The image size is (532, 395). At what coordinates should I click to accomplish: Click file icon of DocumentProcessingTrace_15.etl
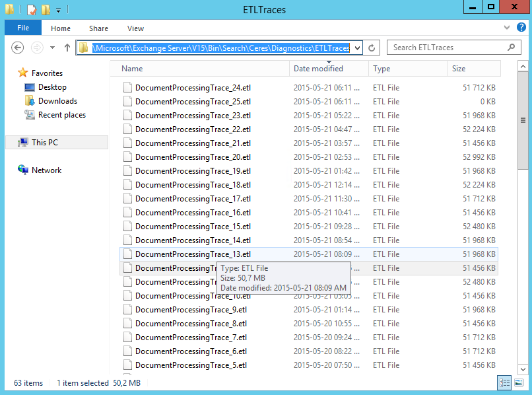click(127, 226)
